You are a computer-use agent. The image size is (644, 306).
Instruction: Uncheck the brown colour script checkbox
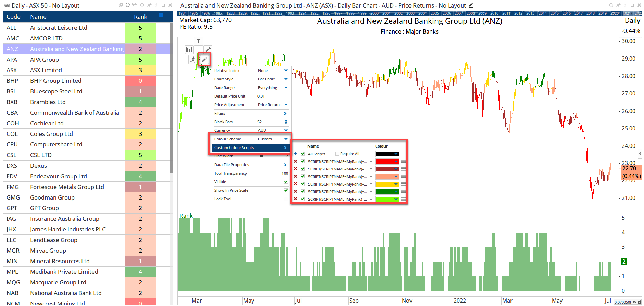pos(303,169)
